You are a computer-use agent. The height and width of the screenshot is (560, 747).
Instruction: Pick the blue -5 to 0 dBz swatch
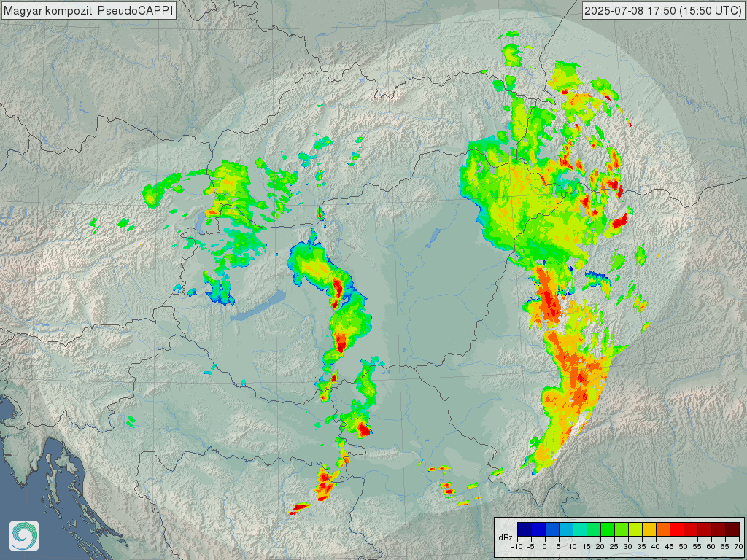click(x=538, y=529)
